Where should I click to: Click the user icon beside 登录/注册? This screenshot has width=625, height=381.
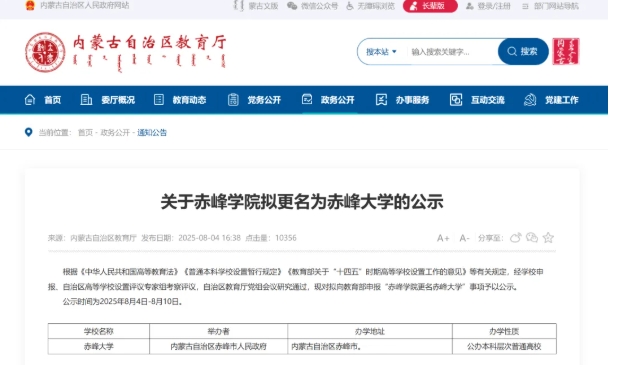[x=470, y=6]
